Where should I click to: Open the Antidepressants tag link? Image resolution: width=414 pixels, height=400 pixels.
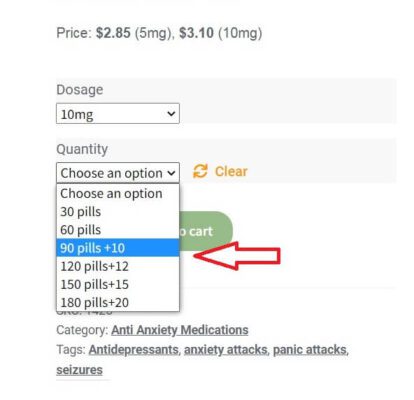coord(133,350)
